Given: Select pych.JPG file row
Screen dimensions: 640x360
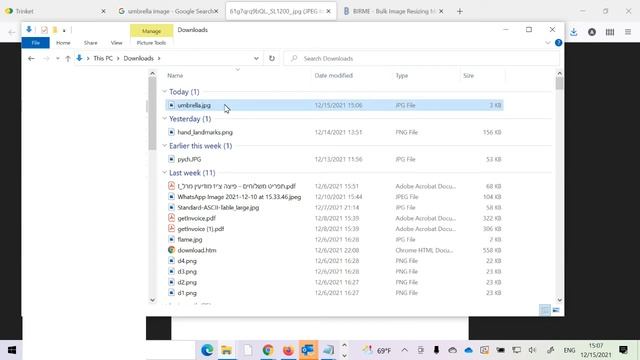Looking at the screenshot, I should click(334, 159).
